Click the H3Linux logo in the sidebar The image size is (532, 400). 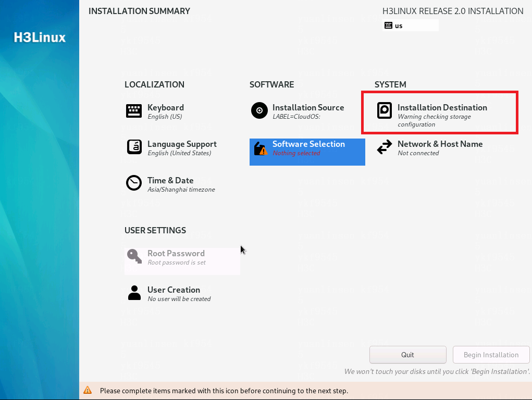pyautogui.click(x=40, y=37)
